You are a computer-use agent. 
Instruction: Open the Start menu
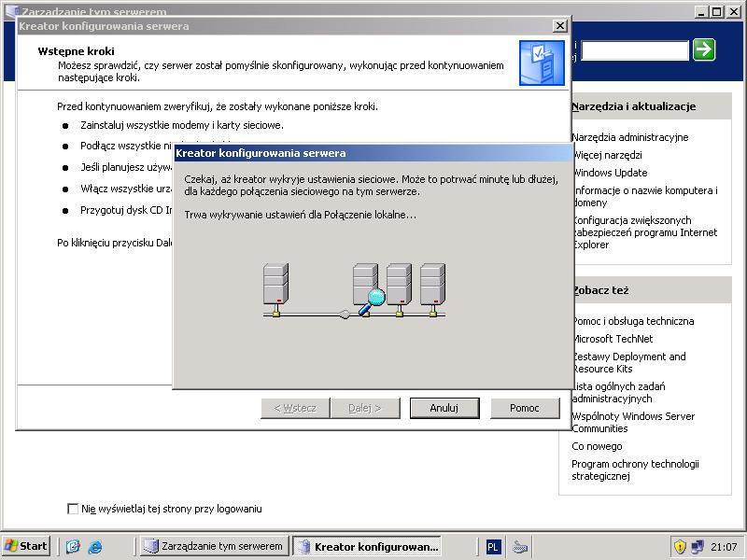(x=26, y=546)
